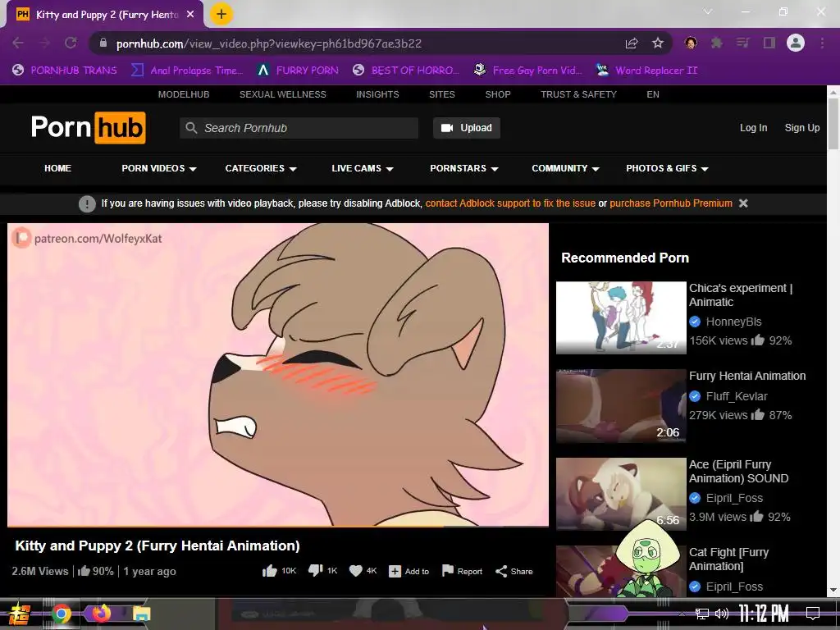Dislike the video with thumbs-down 1K
Screen dimensions: 840x630
point(322,571)
